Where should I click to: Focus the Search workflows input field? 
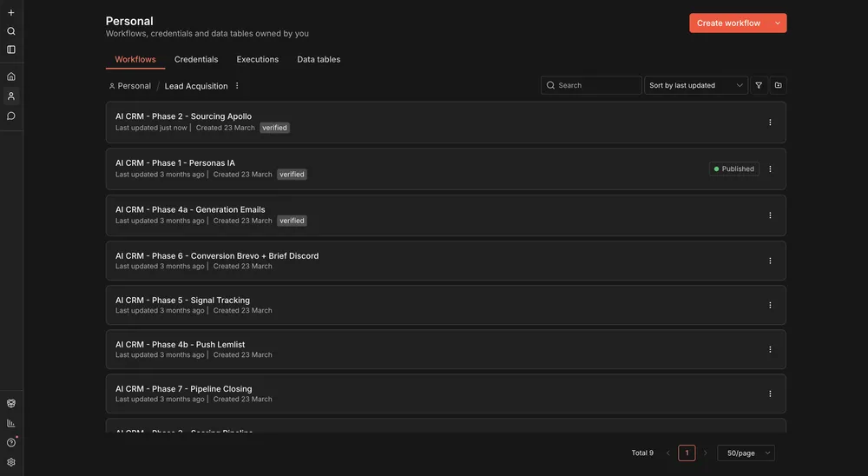point(591,85)
